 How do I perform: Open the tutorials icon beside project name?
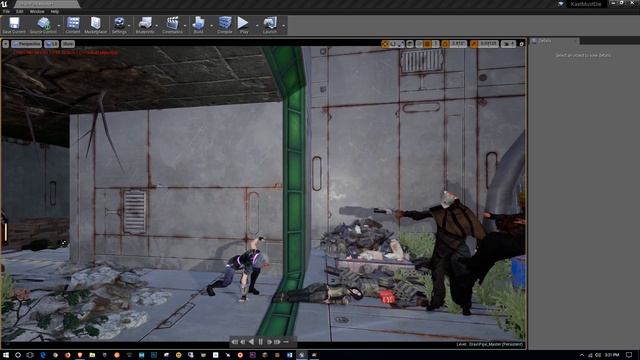(561, 4)
